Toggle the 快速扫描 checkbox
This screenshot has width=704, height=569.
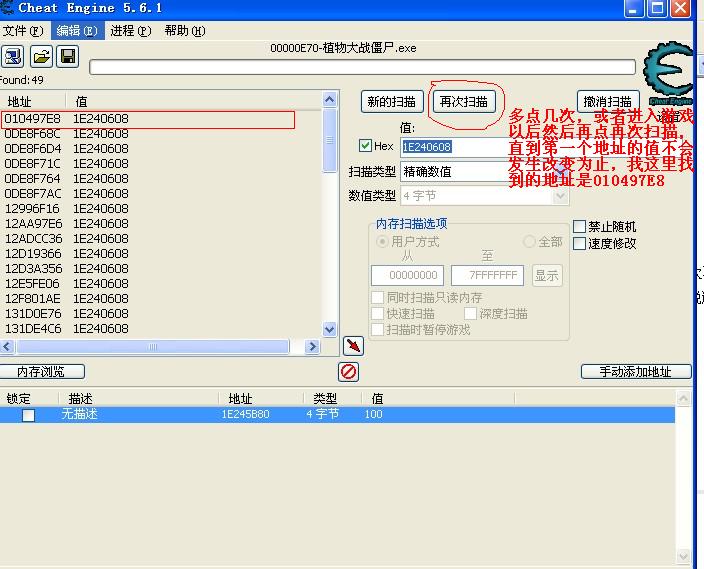[x=378, y=313]
